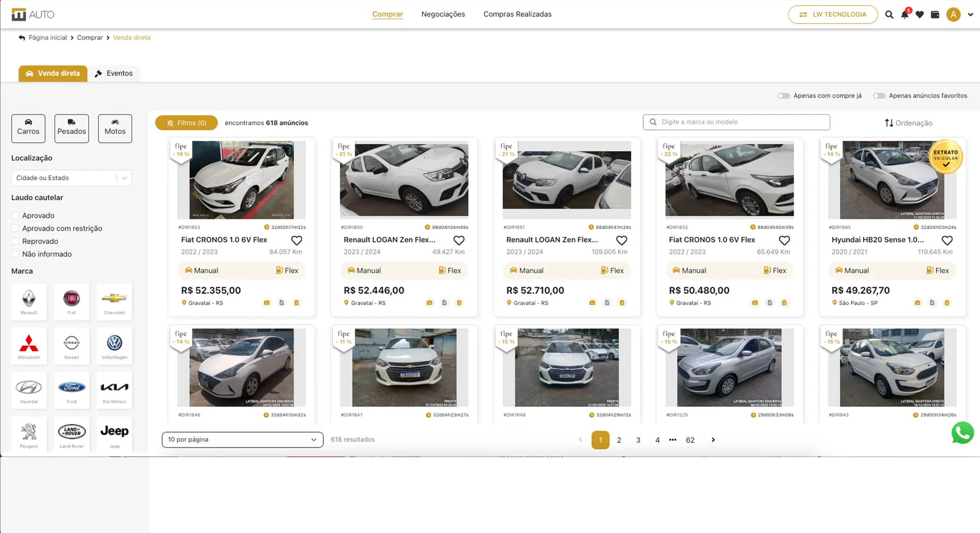Toggle Apenas com compre já switch
The width and height of the screenshot is (980, 533).
pos(783,96)
